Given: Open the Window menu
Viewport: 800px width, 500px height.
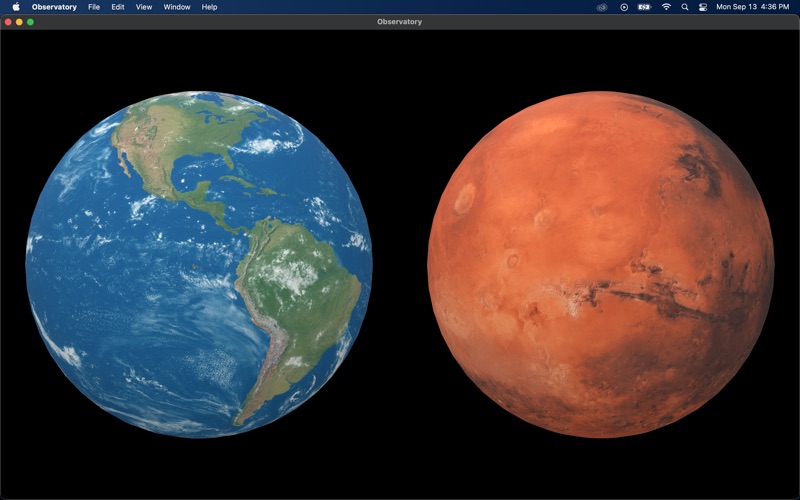Looking at the screenshot, I should coord(177,7).
